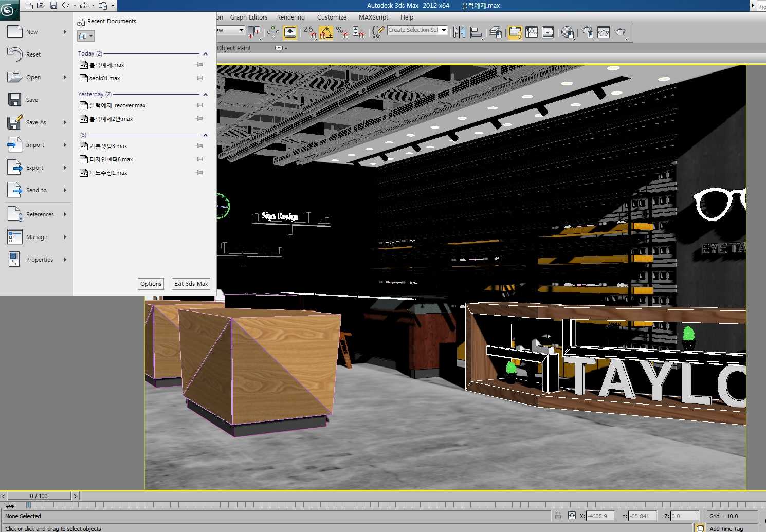Click the X coordinate input field

600,516
